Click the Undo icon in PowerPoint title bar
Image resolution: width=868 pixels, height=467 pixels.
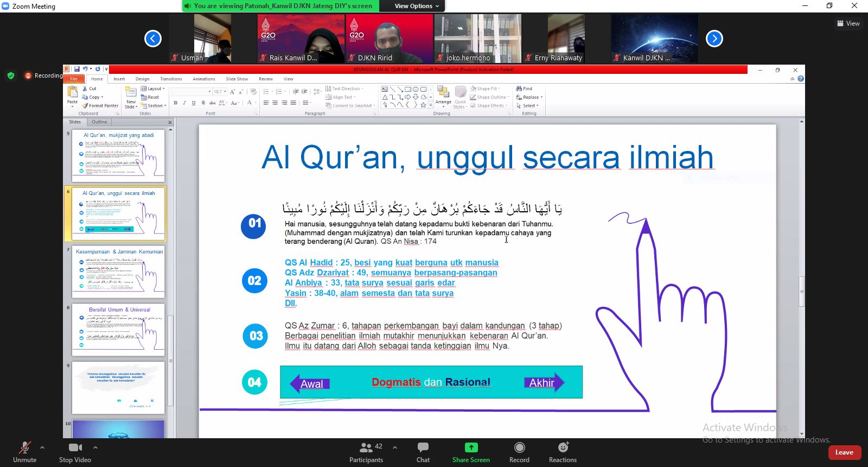point(85,70)
